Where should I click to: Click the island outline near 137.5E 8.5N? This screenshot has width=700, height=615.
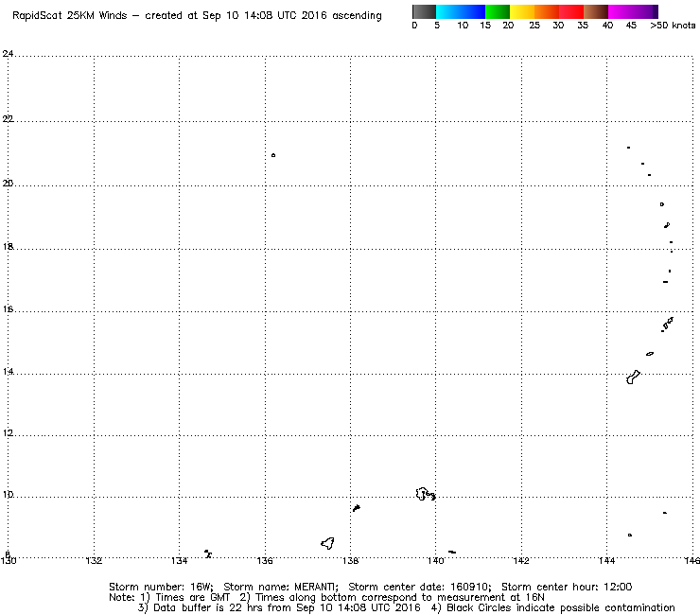coord(327,543)
